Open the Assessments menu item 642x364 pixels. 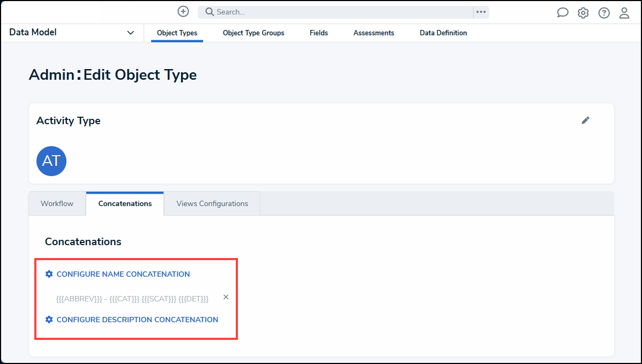point(374,33)
